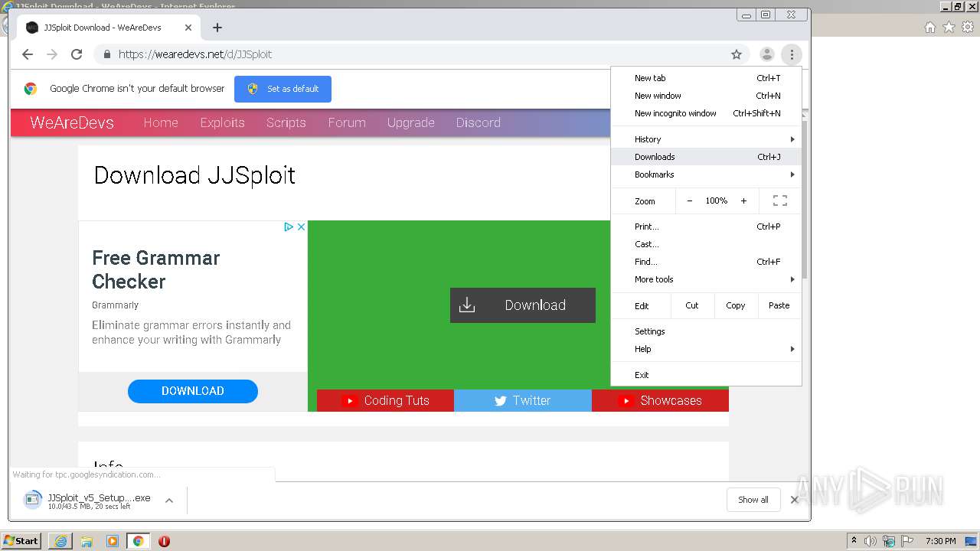Open Internet Explorer from the taskbar
This screenshot has width=980, height=551.
click(x=60, y=541)
